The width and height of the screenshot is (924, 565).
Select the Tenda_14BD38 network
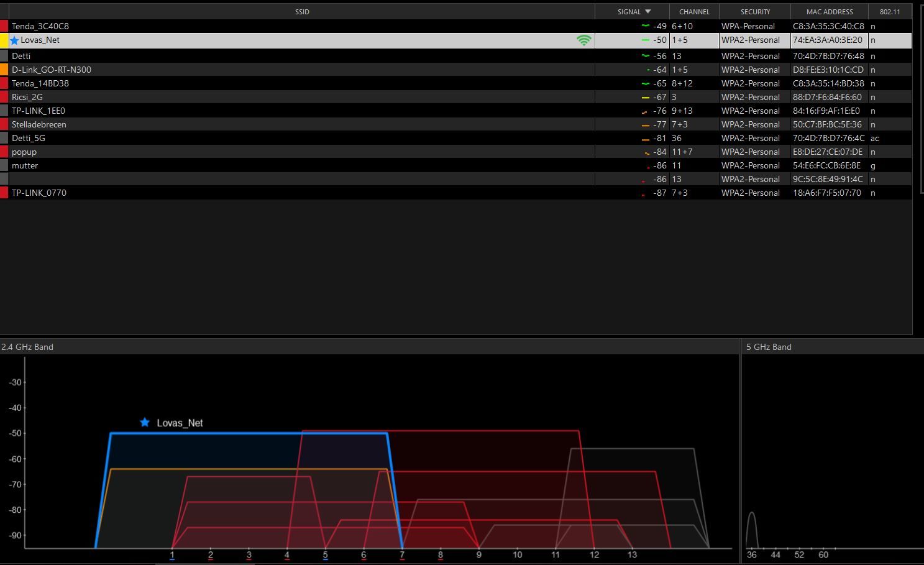point(456,83)
